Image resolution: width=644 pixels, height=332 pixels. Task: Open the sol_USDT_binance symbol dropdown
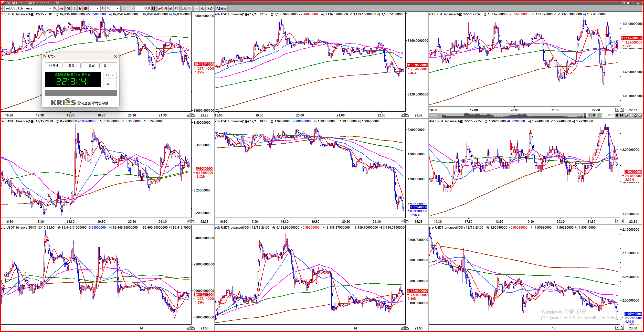[50, 8]
